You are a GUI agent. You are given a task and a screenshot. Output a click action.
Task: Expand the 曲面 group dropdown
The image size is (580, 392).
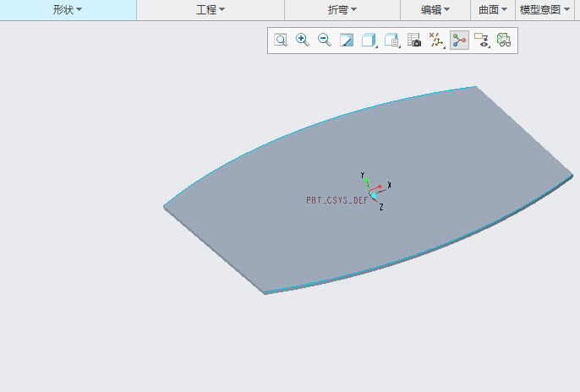(x=493, y=10)
